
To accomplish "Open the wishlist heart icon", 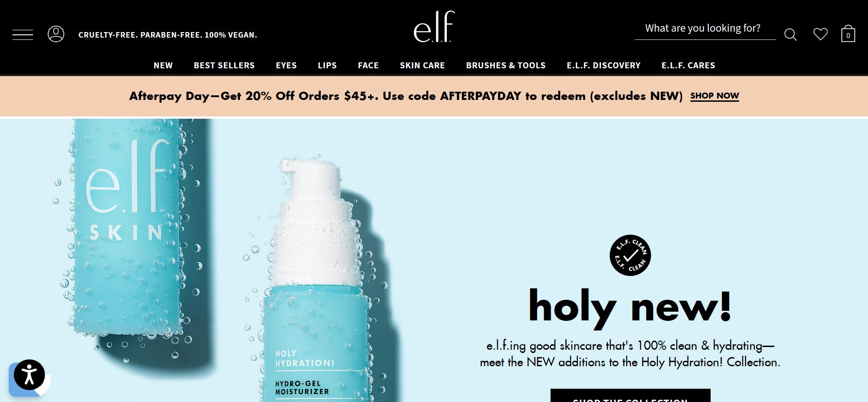I will tap(820, 34).
